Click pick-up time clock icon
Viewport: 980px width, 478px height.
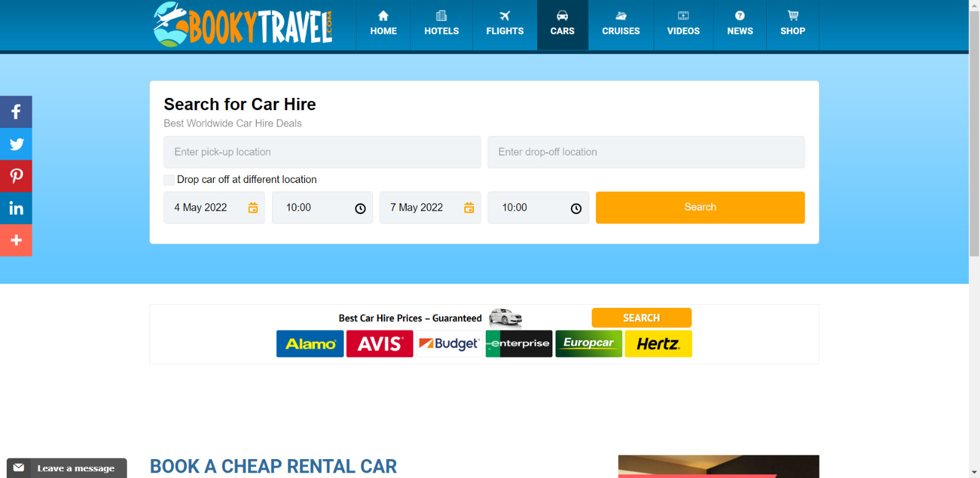(360, 209)
